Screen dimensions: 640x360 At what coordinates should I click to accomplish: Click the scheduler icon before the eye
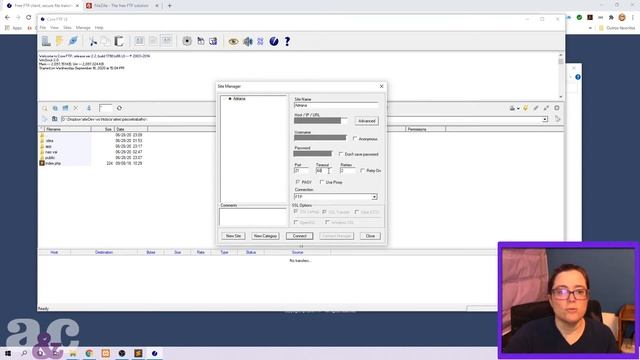(213, 41)
